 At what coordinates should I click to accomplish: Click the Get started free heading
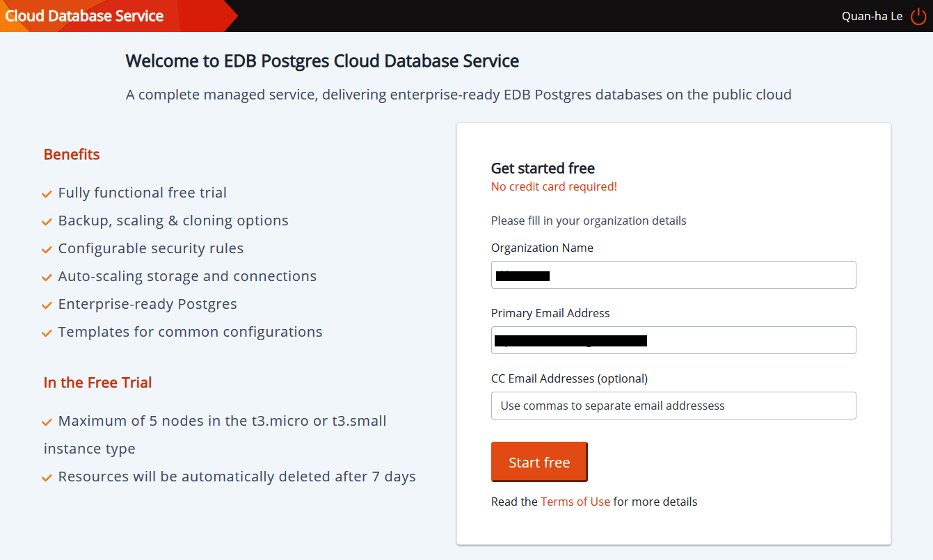point(543,168)
